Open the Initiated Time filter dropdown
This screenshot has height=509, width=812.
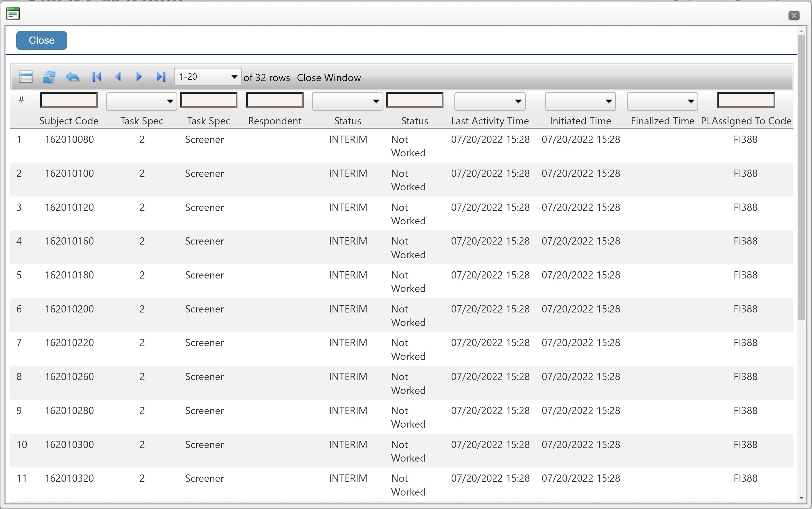pos(580,101)
